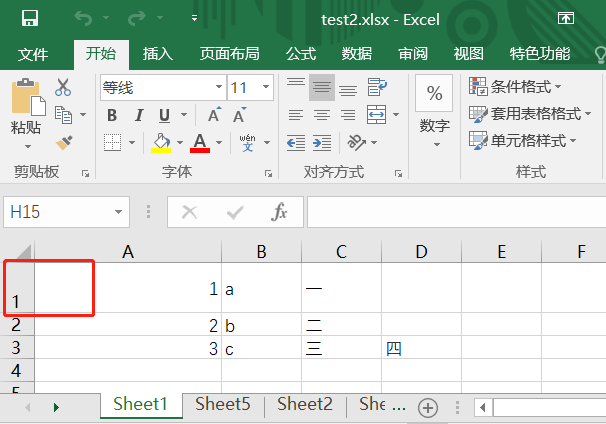
Task: Switch to the Sheet5 worksheet tab
Action: (x=222, y=404)
